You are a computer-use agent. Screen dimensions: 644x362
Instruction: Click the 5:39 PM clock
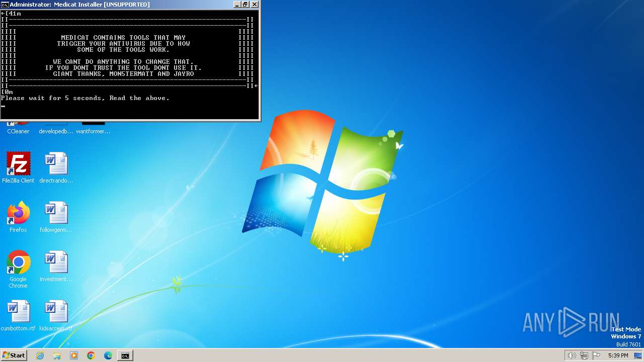618,355
